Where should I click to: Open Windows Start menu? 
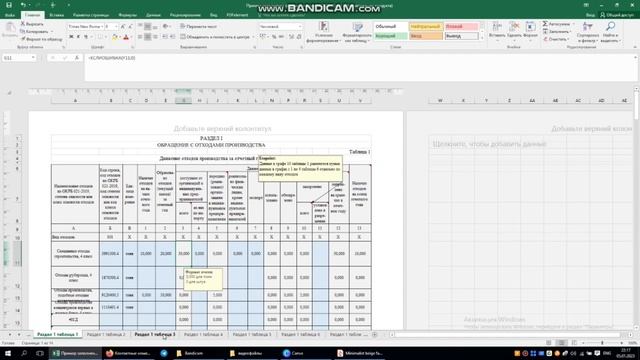8,353
